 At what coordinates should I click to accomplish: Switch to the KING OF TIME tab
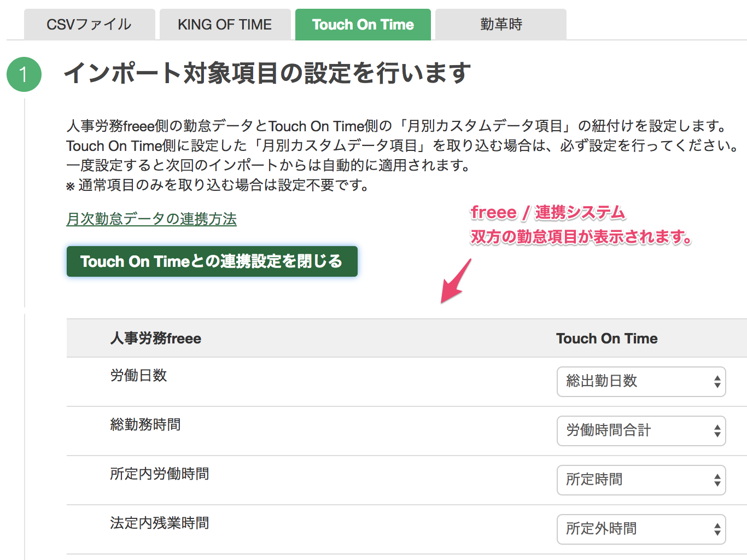[x=225, y=24]
